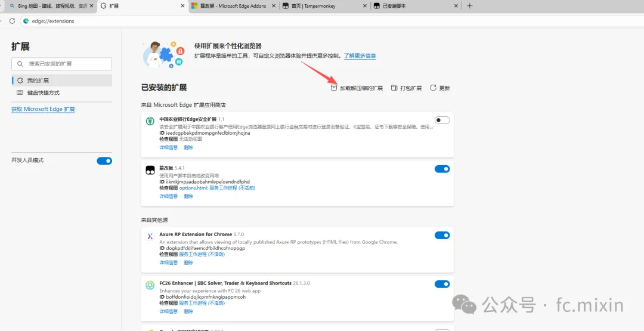Open 我的扩展 in sidebar
Screen dimensions: 644x331
pyautogui.click(x=61, y=81)
